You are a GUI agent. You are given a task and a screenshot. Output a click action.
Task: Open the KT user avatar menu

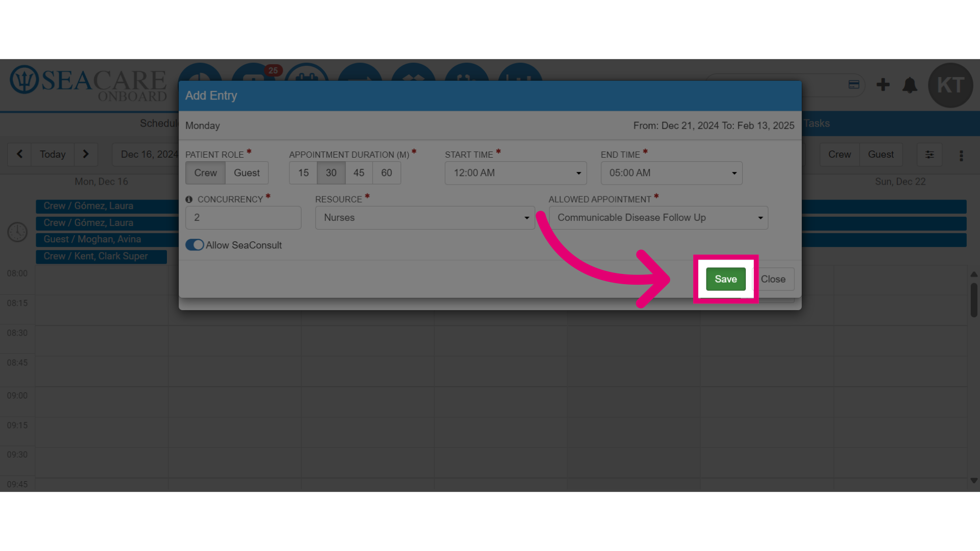click(950, 85)
